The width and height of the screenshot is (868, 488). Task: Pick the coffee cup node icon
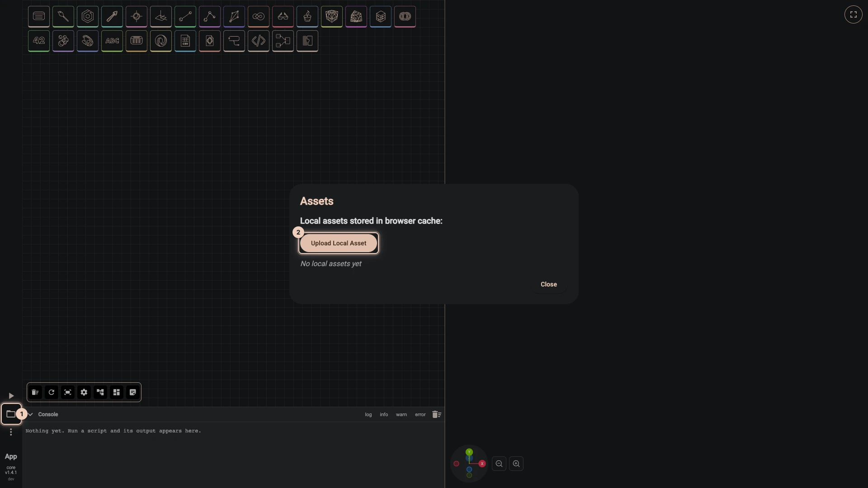[307, 17]
